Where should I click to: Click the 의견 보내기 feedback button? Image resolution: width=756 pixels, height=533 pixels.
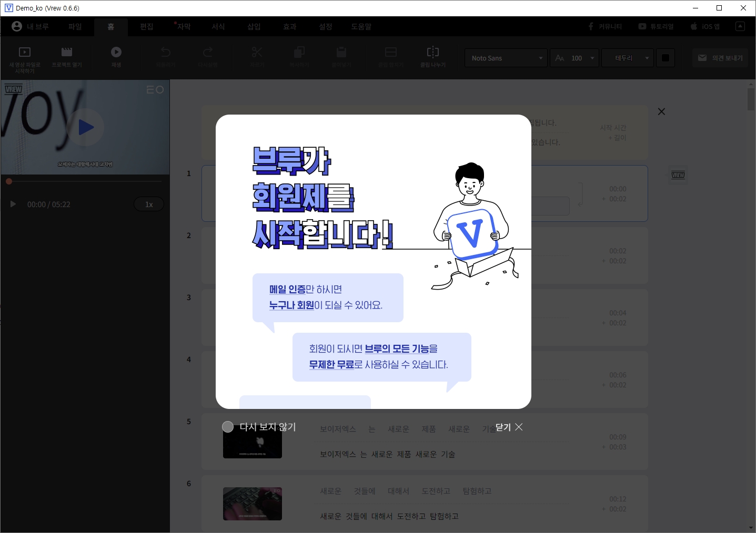click(720, 58)
